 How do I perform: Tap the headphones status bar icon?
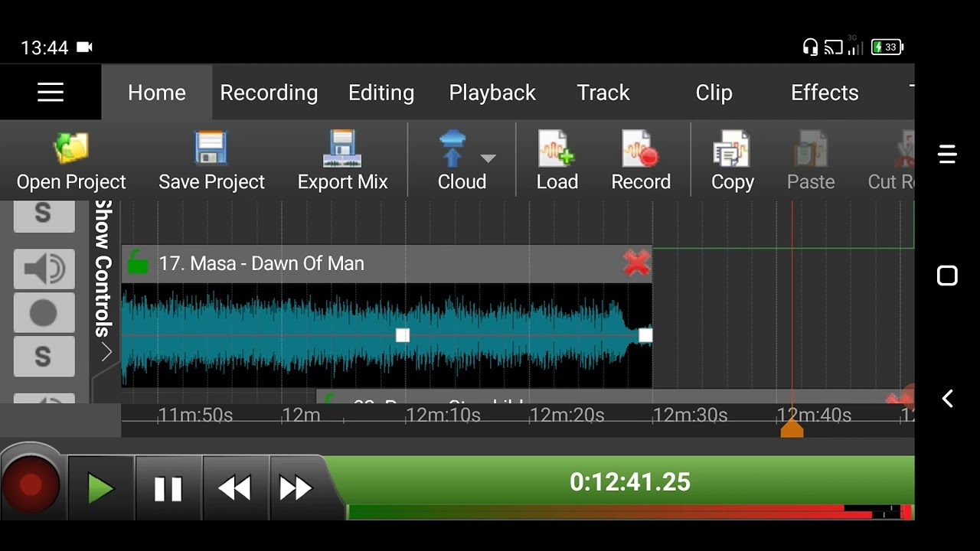coord(810,47)
